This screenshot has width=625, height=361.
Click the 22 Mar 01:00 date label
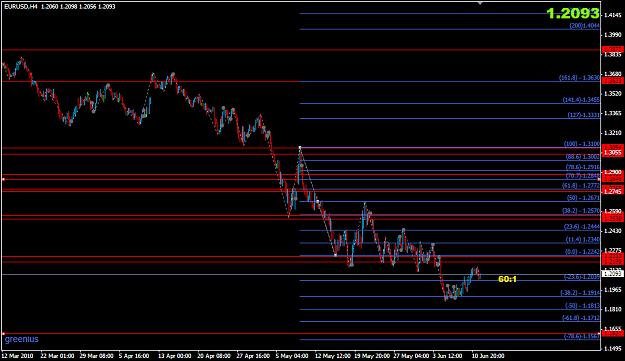[x=57, y=356]
